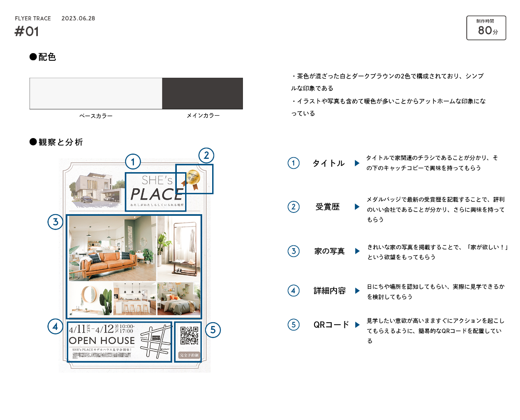Click the blue arrow next to 受賞歴
The image size is (520, 420).
click(x=357, y=207)
